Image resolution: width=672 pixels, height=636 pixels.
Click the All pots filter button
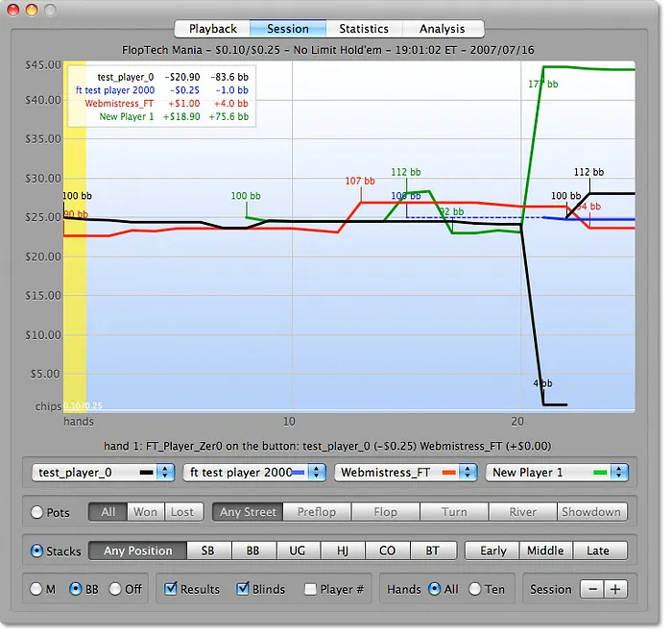(108, 512)
